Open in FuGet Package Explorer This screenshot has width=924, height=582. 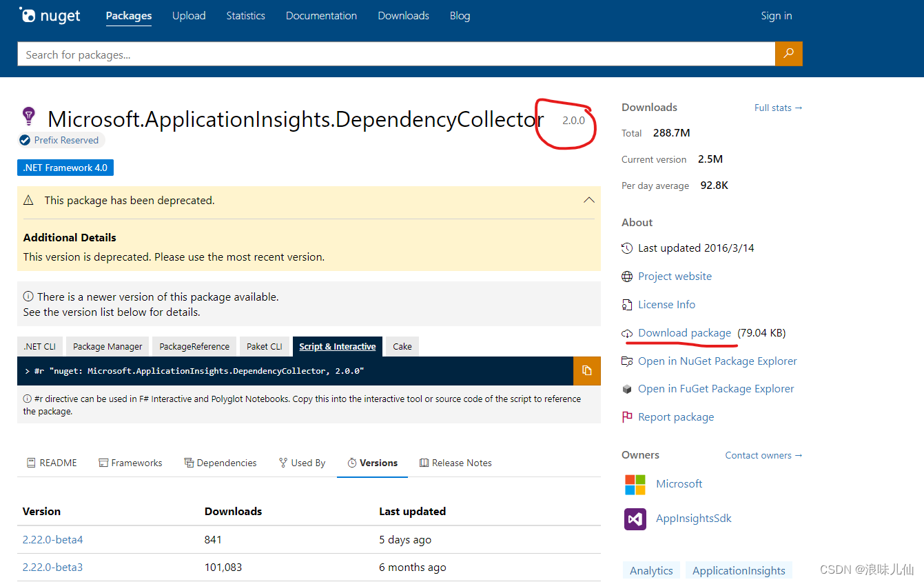click(716, 389)
